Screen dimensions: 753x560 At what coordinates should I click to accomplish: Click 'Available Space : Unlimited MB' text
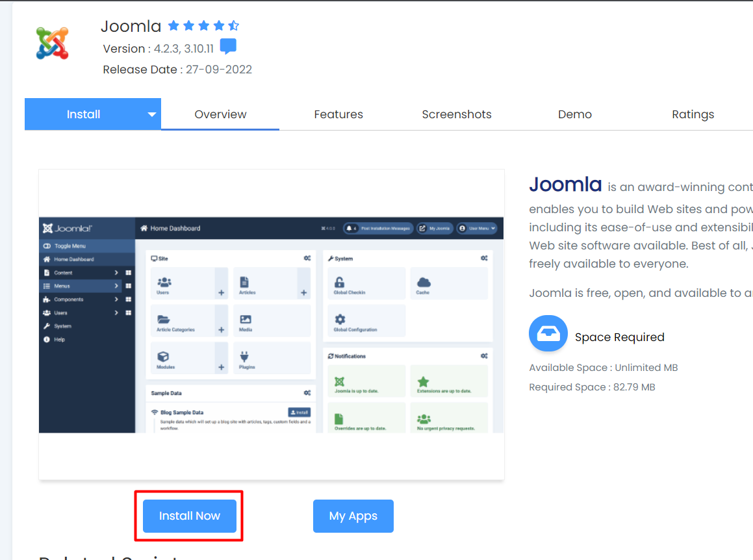click(x=603, y=368)
